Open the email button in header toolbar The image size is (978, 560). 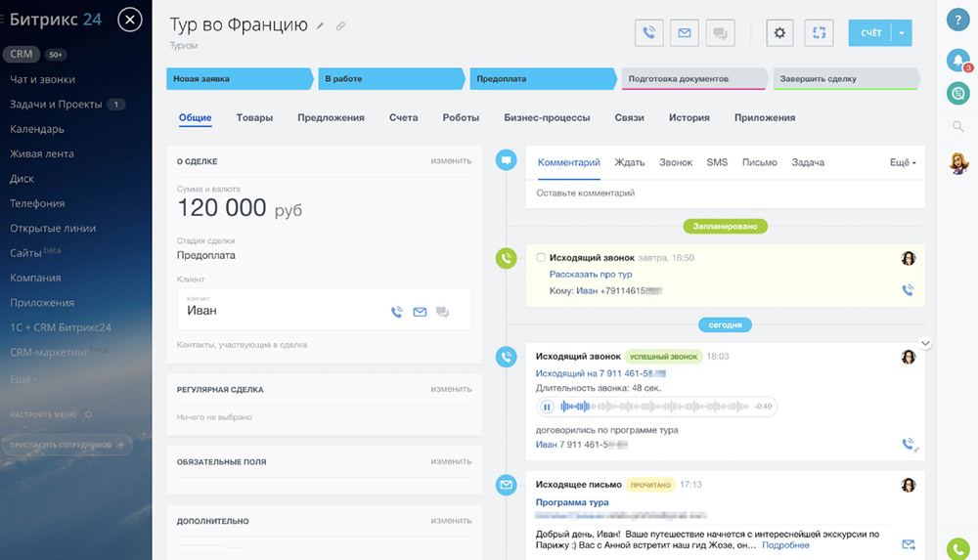tap(685, 33)
